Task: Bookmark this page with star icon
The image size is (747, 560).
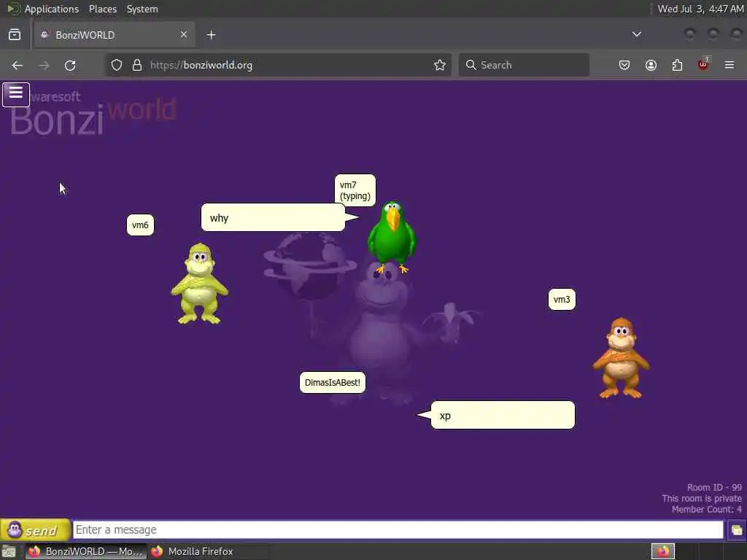Action: [440, 65]
